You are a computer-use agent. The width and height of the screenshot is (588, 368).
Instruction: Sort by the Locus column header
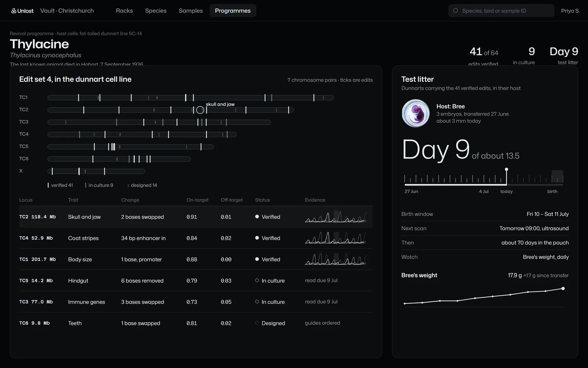pyautogui.click(x=26, y=200)
